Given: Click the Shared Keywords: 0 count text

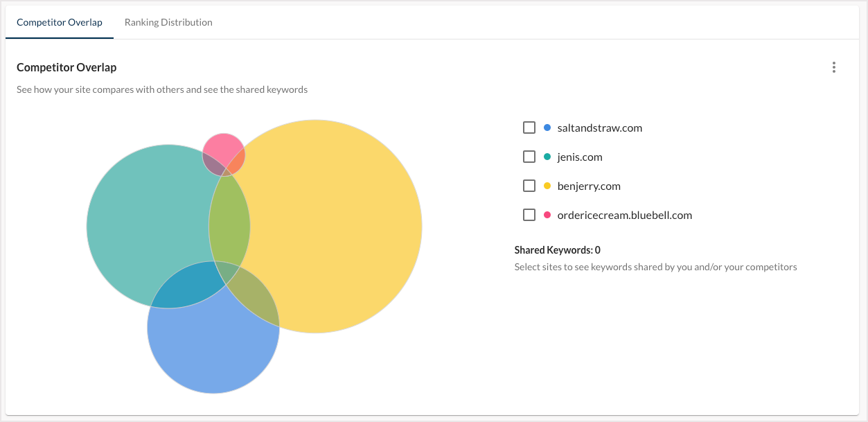Looking at the screenshot, I should coord(558,249).
